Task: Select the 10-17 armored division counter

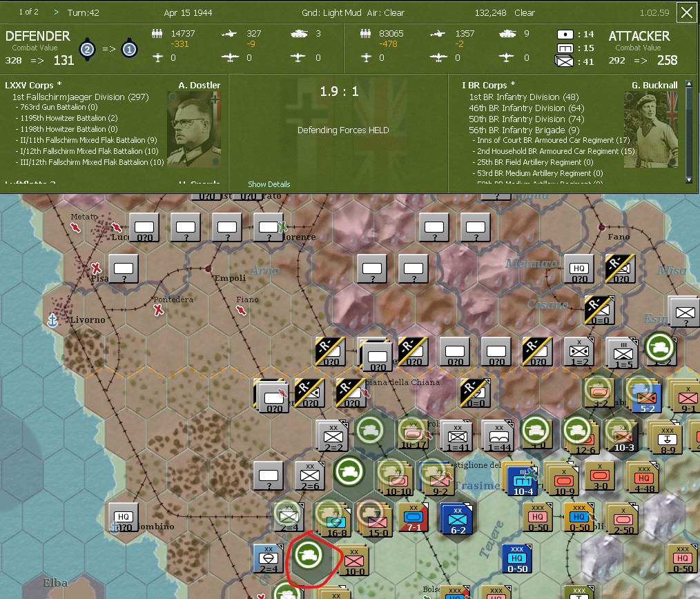Action: (414, 435)
